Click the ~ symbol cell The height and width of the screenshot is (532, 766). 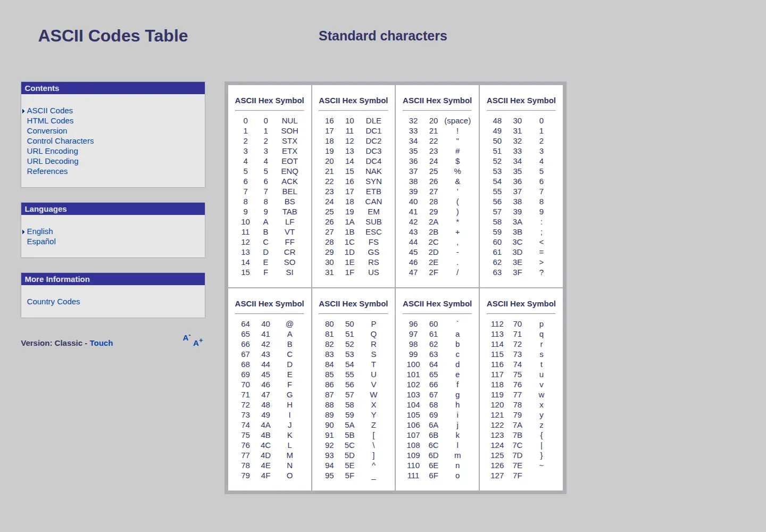coord(542,465)
